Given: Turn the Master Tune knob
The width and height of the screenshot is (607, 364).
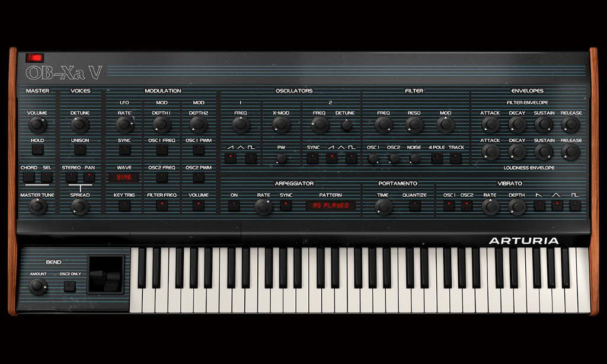Looking at the screenshot, I should (x=37, y=206).
